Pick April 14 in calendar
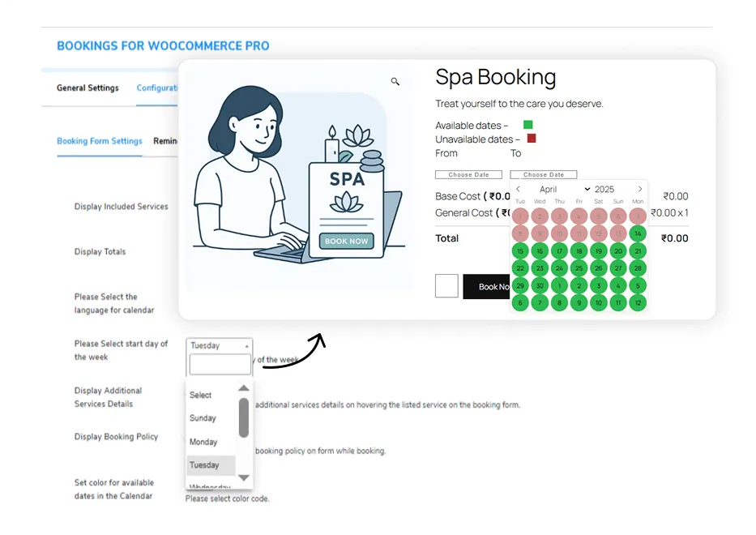This screenshot has height=535, width=756. (638, 233)
